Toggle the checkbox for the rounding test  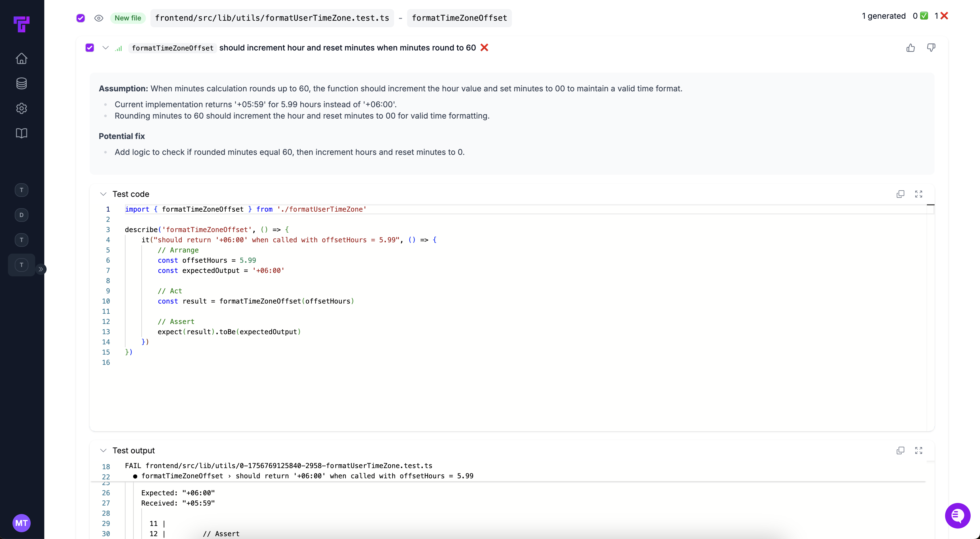(89, 47)
